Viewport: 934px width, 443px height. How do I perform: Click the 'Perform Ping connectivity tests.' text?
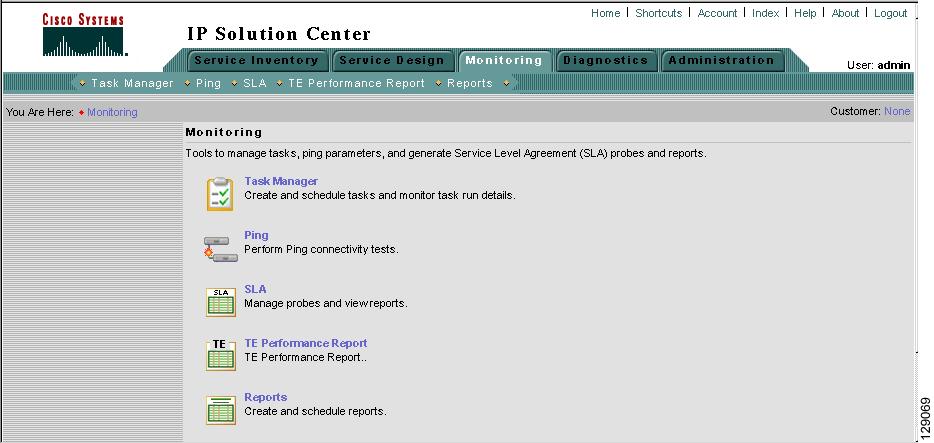point(321,249)
